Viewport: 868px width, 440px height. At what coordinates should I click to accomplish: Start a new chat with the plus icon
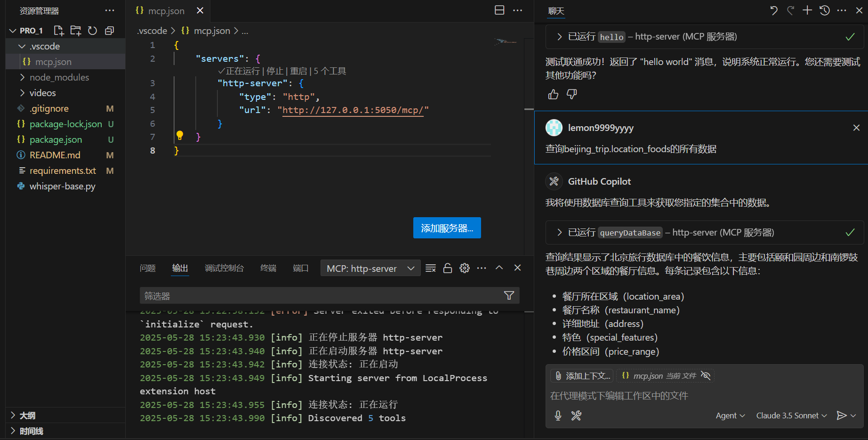[x=807, y=10]
